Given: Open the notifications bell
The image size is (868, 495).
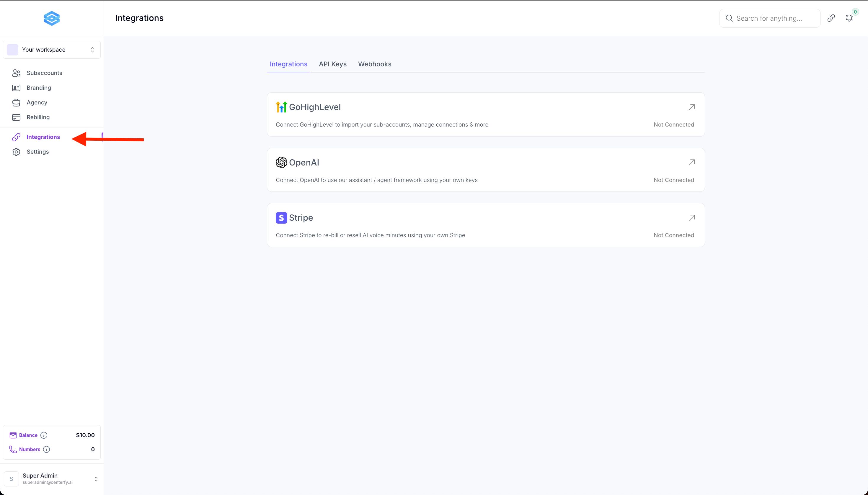Looking at the screenshot, I should pos(849,18).
